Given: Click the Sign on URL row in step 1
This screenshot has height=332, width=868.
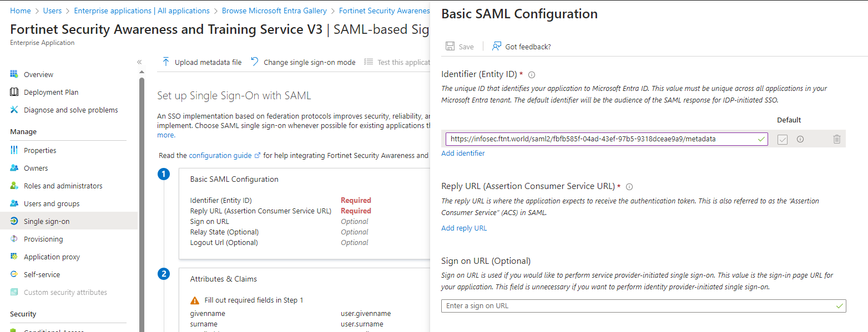Looking at the screenshot, I should click(279, 222).
